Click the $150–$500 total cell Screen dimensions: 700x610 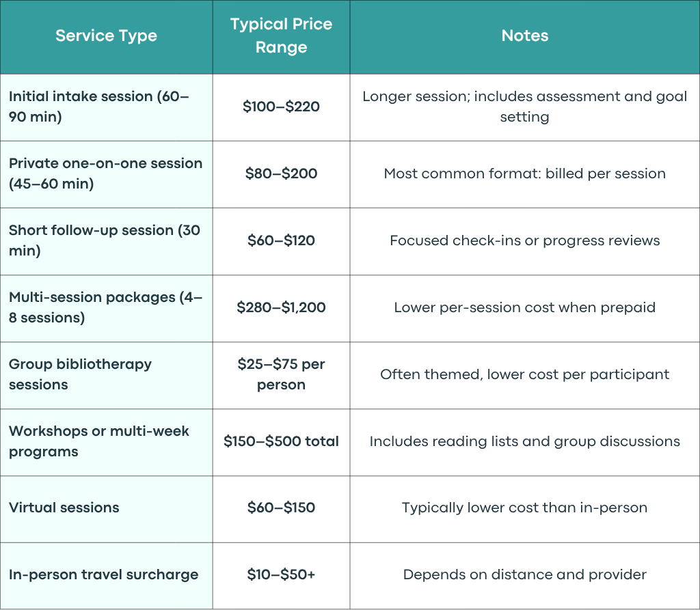[281, 442]
